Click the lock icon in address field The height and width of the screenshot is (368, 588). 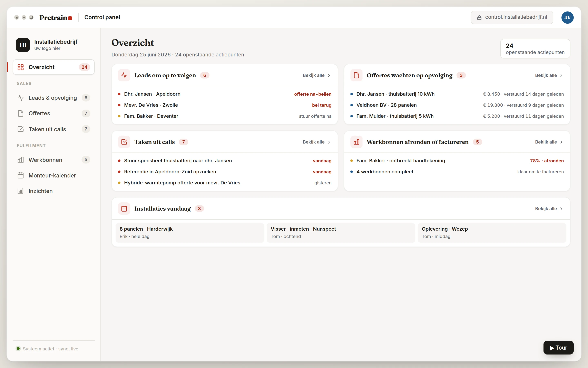pyautogui.click(x=479, y=18)
